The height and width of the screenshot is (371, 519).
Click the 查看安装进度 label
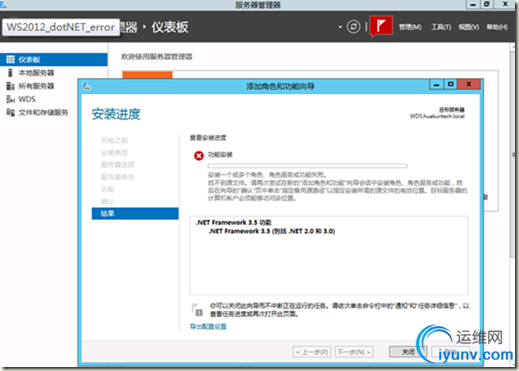208,138
